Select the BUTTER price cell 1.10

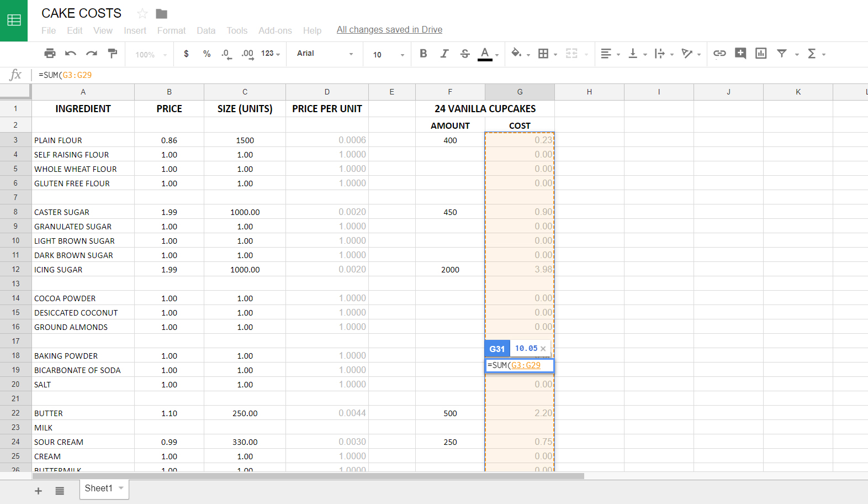pos(169,413)
